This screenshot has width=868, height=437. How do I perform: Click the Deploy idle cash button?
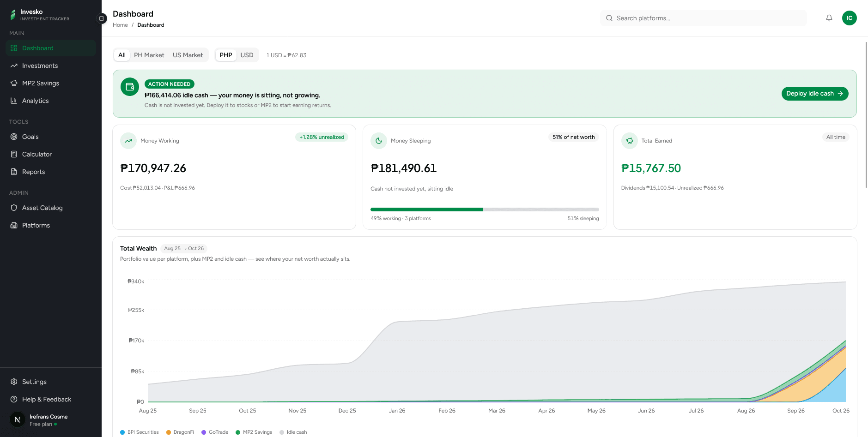click(x=815, y=94)
